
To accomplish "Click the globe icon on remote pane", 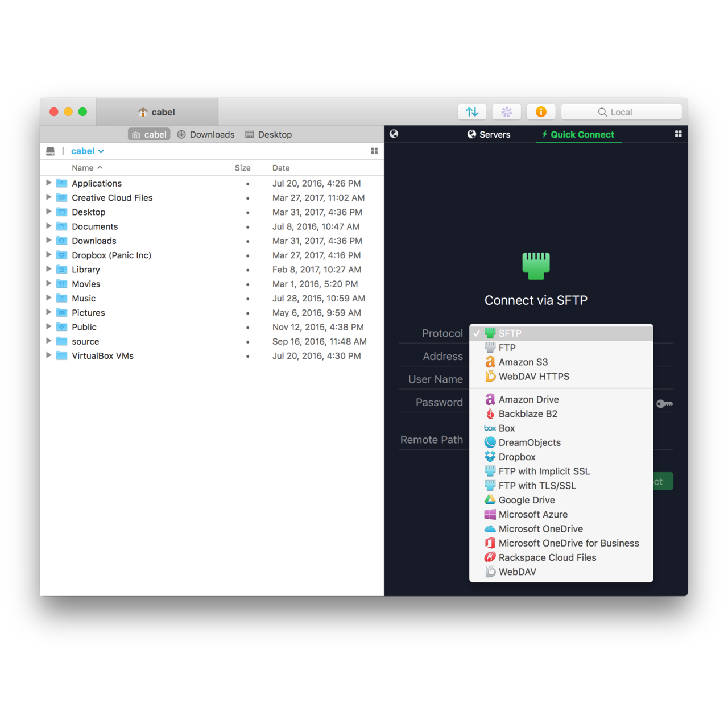I will pos(394,134).
